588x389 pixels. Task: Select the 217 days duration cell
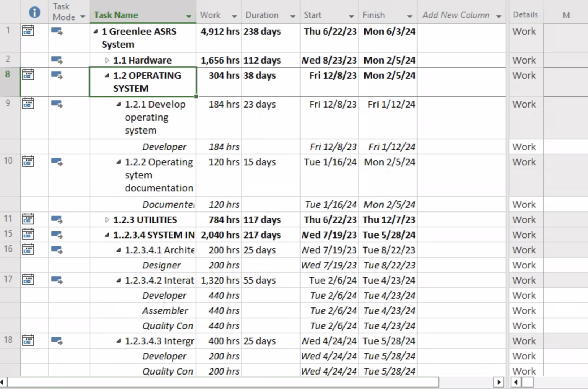coord(271,235)
